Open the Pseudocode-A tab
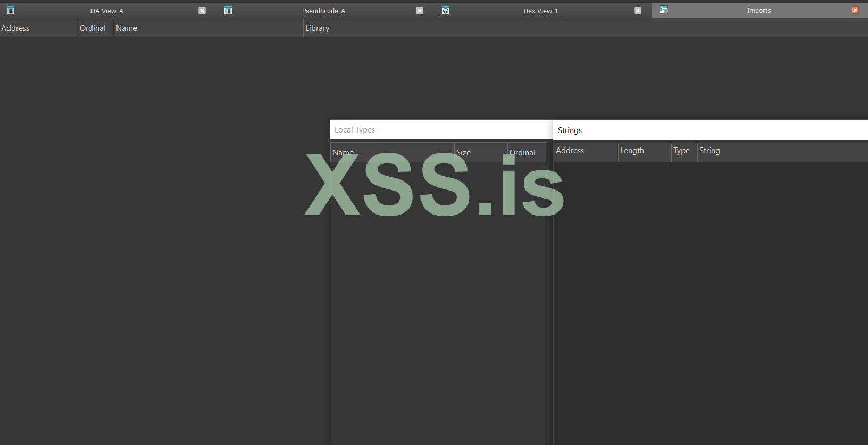 pos(323,11)
